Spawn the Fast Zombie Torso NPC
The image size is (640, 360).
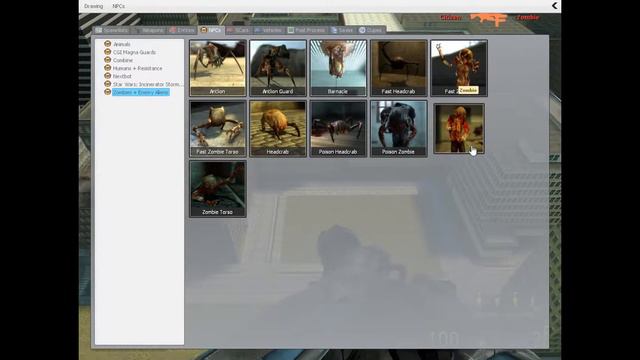(x=218, y=128)
